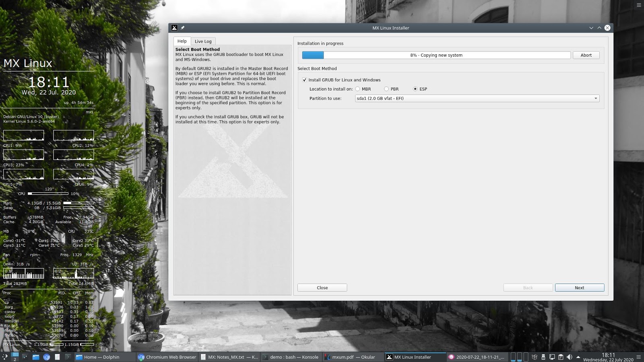Viewport: 644px width, 362px height.
Task: Open the application launcher menu icon
Action: tap(5, 357)
